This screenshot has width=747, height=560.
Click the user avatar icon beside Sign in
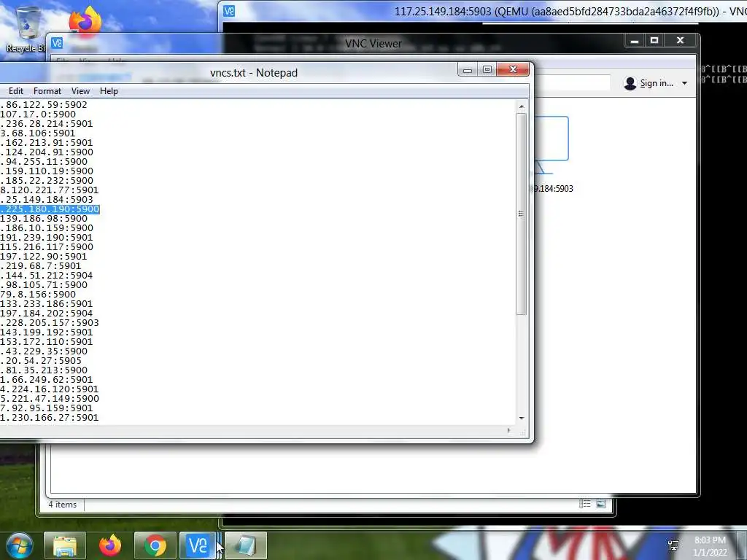point(630,83)
